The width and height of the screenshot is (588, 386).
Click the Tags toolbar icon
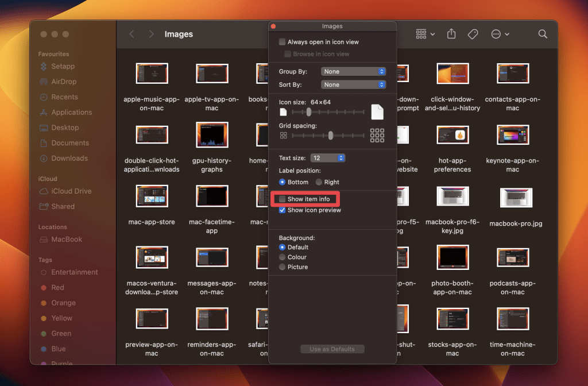[x=473, y=34]
